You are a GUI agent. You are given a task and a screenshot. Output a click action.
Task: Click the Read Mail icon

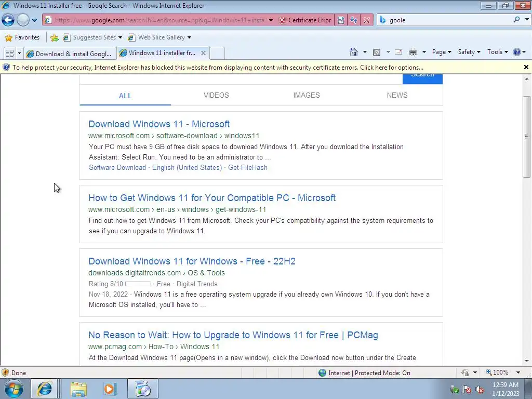coord(398,52)
